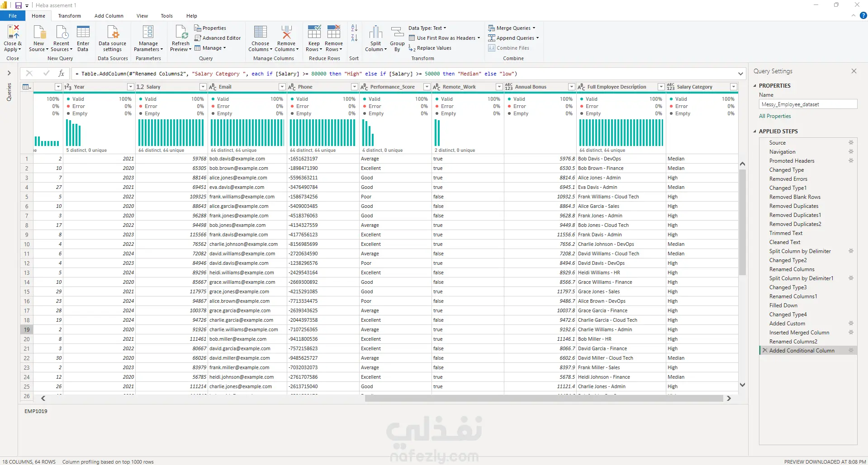Image resolution: width=868 pixels, height=465 pixels.
Task: Open the Year column filter dropdown
Action: point(131,87)
